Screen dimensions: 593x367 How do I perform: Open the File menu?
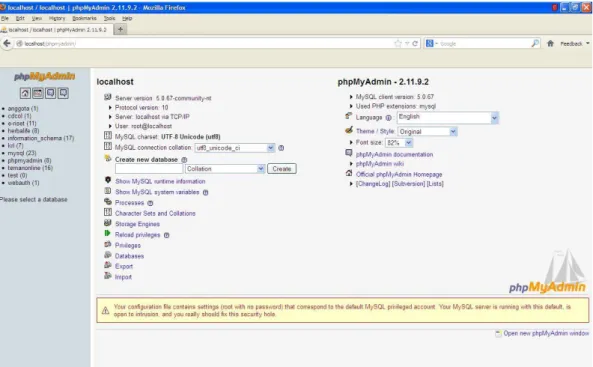(5, 18)
